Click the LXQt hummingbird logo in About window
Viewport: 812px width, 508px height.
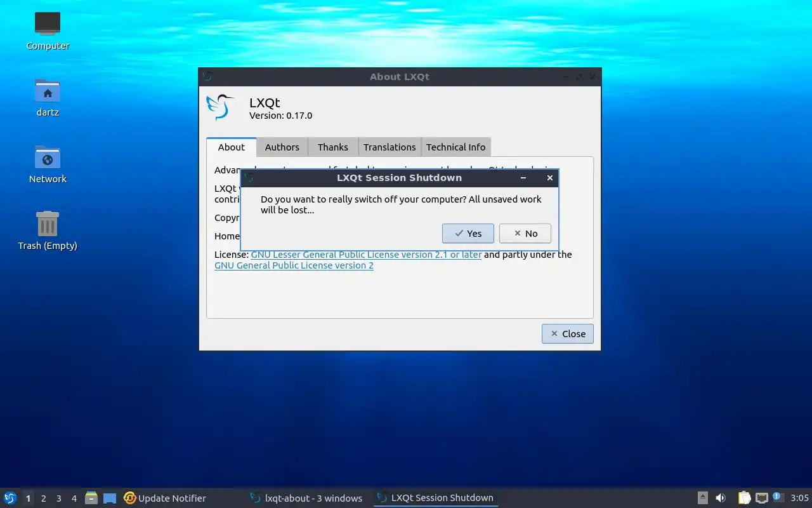click(221, 108)
